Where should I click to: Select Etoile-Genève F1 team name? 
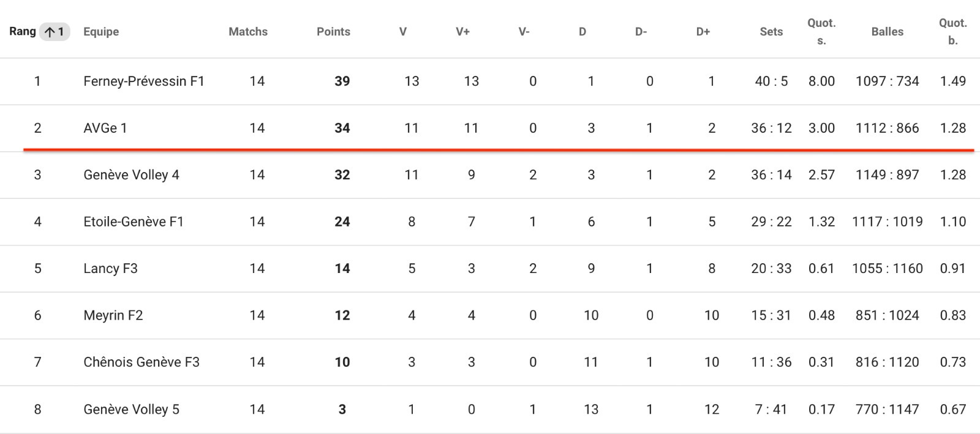[134, 222]
